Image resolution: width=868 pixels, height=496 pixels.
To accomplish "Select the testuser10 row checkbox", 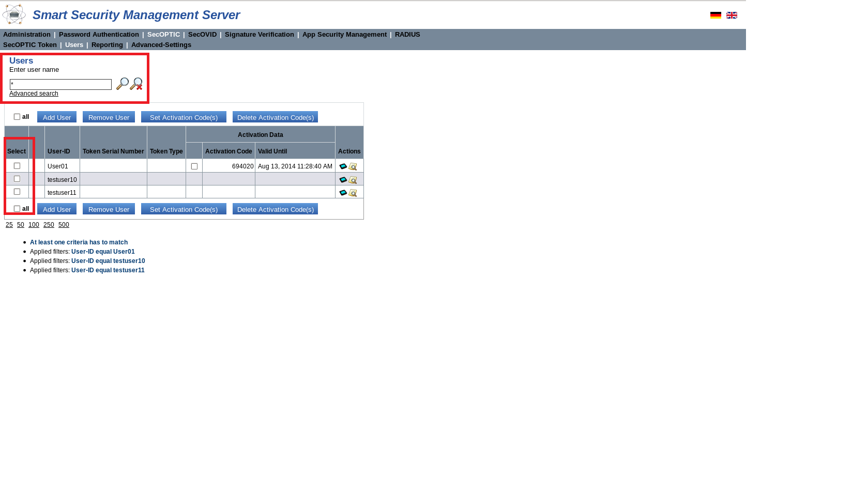I will click(x=17, y=179).
